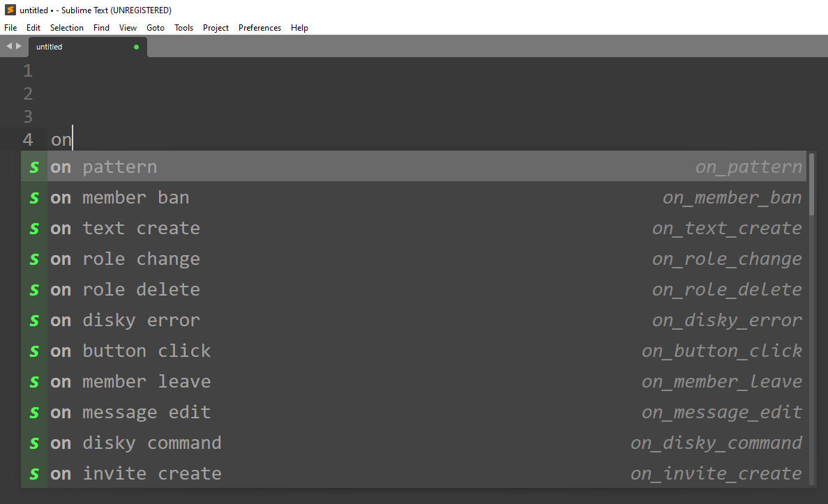Choose the on invite create completion
828x504 pixels.
pos(414,473)
